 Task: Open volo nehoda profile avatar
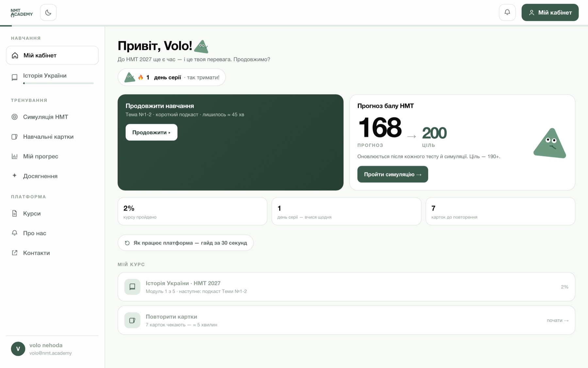[18, 349]
